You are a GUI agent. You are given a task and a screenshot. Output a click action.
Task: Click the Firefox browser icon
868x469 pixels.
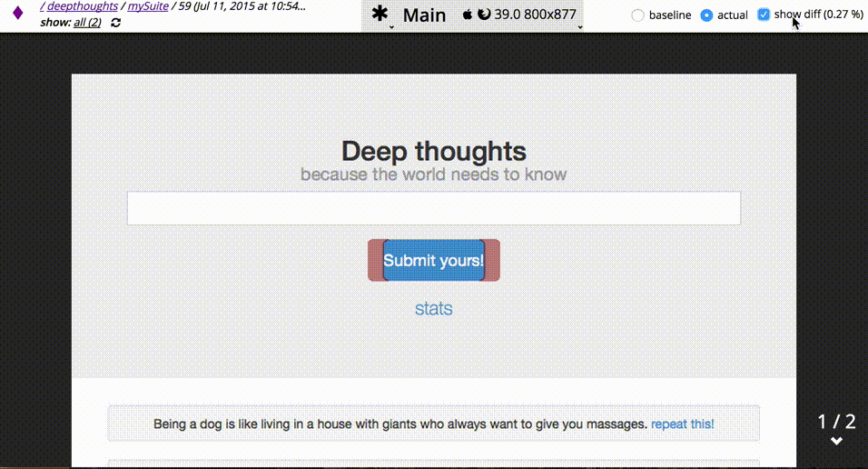(484, 15)
